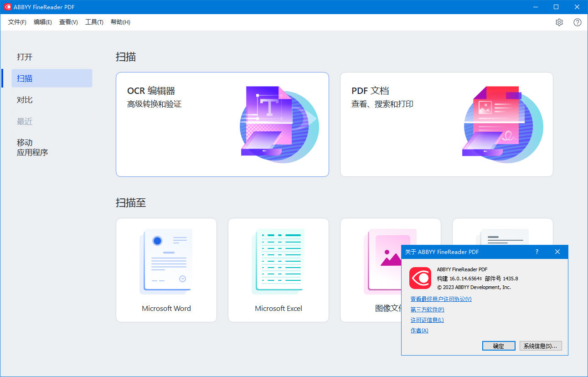Select the Microsoft Excel label
Viewport: 588px width, 377px height.
279,309
